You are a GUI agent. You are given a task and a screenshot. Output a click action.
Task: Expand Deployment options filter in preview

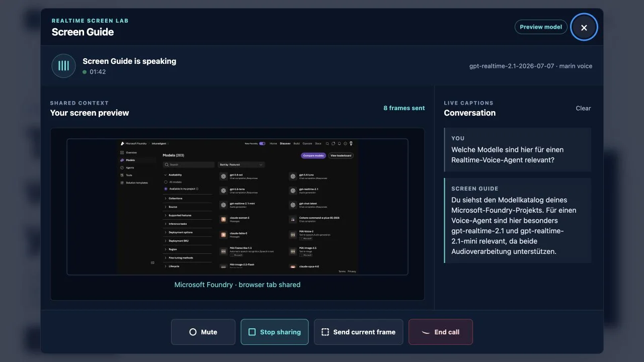(188, 232)
